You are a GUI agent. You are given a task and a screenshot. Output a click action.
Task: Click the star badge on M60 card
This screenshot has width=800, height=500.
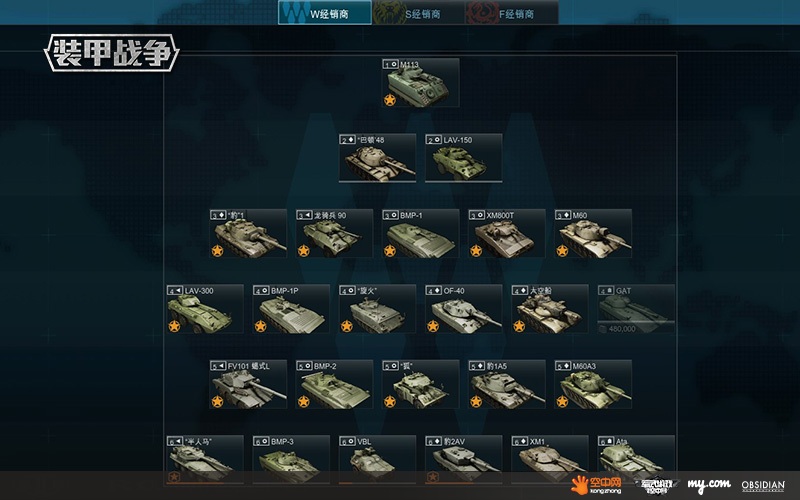coord(562,251)
